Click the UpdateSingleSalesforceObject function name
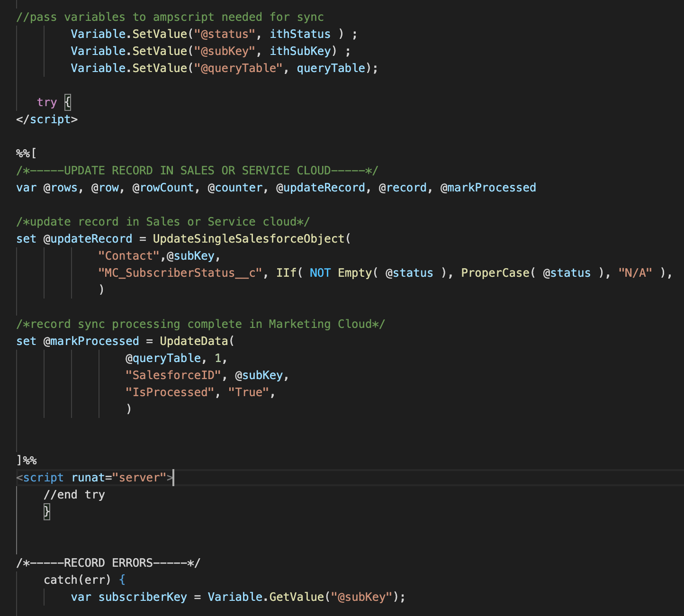Image resolution: width=684 pixels, height=616 pixels. pos(248,239)
